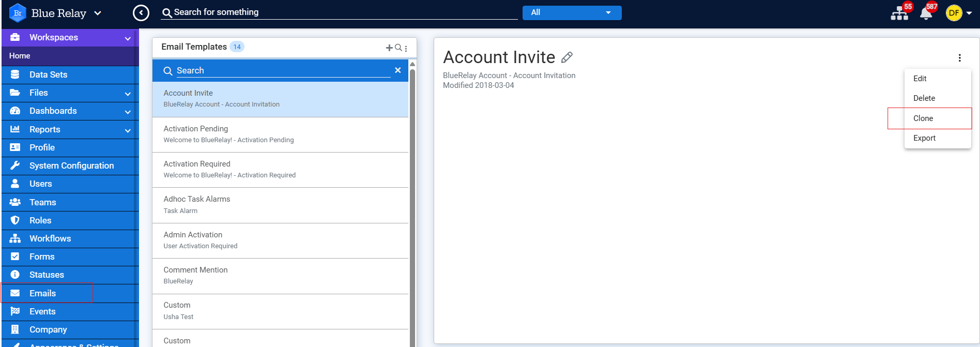The image size is (980, 347).
Task: Click the template list scrollbar
Action: pos(412,207)
